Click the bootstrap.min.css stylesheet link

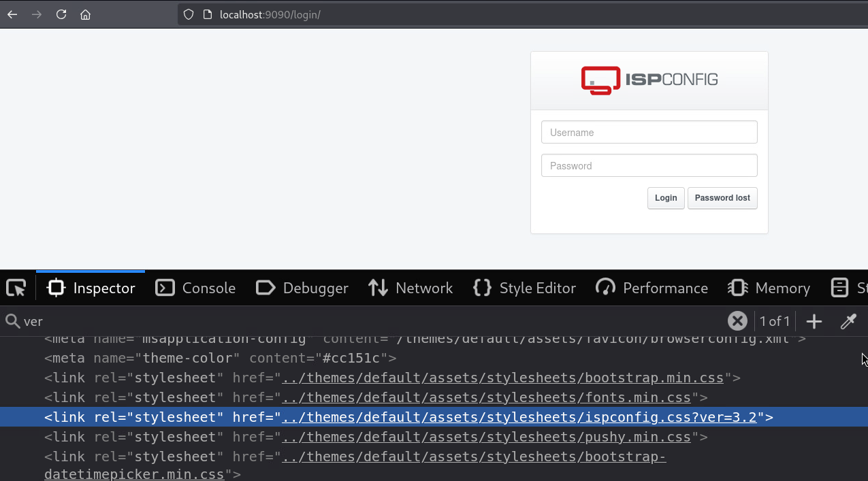tap(502, 378)
